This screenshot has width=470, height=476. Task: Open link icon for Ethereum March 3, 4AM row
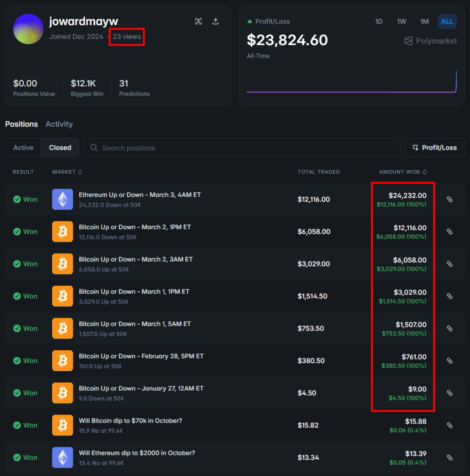click(450, 200)
